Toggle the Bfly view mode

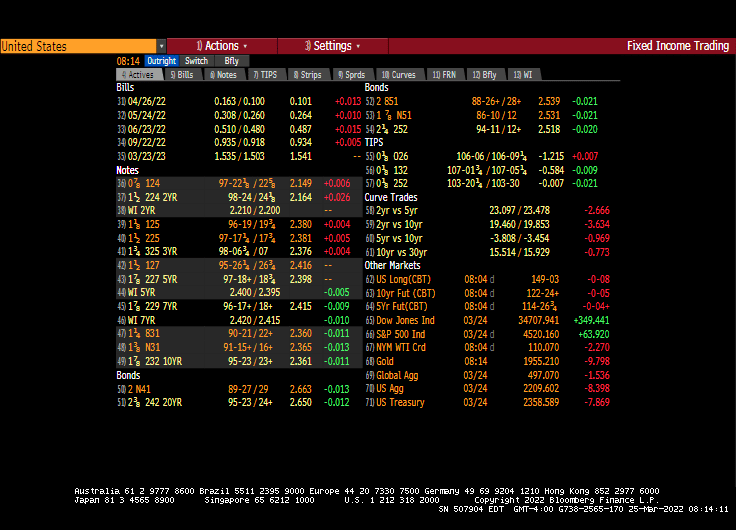click(231, 61)
